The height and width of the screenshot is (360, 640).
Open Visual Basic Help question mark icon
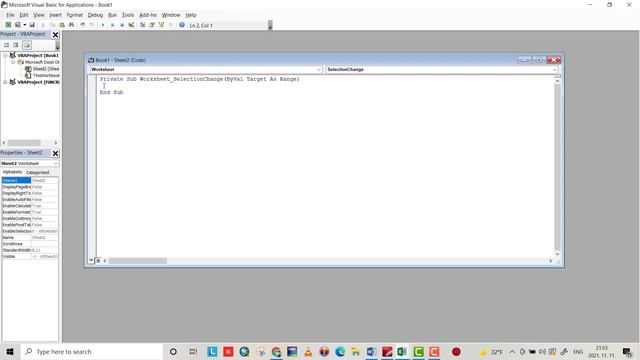click(182, 25)
